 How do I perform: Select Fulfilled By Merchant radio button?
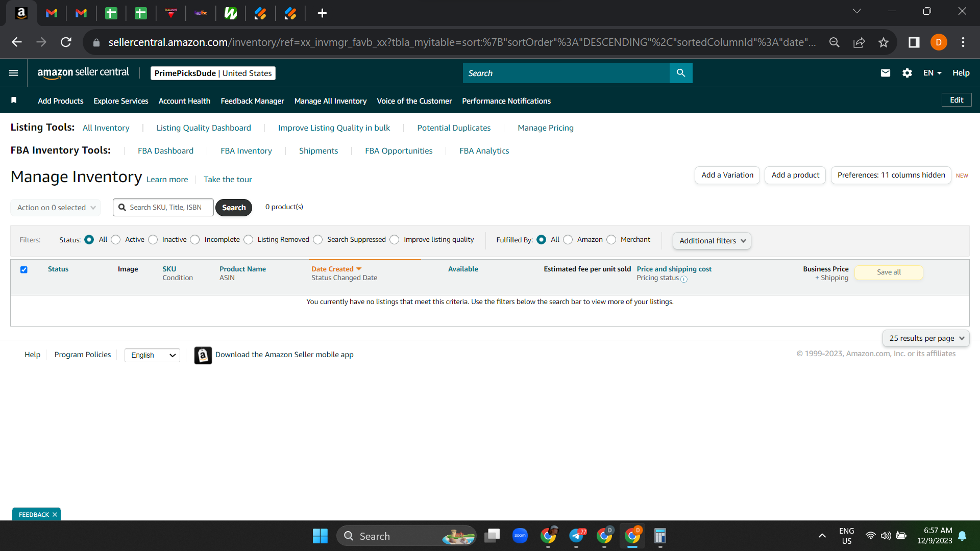(x=611, y=240)
